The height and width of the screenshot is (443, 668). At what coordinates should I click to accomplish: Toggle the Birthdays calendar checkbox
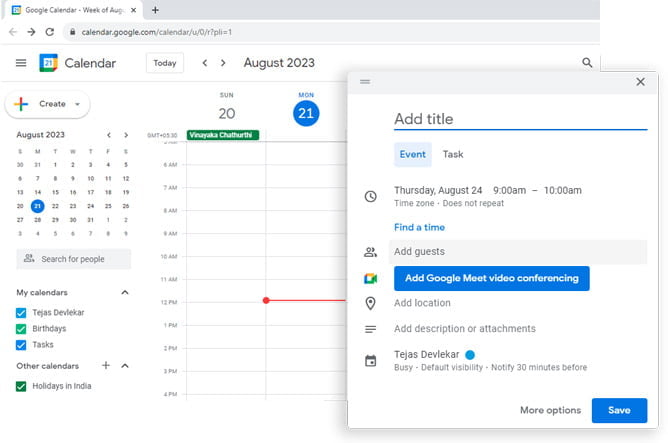[x=22, y=329]
